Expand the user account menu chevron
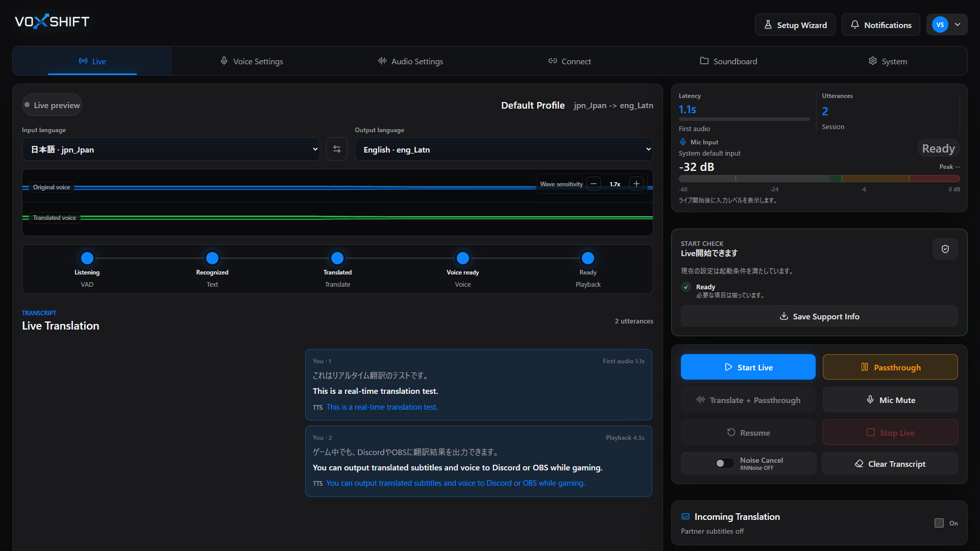 tap(958, 24)
